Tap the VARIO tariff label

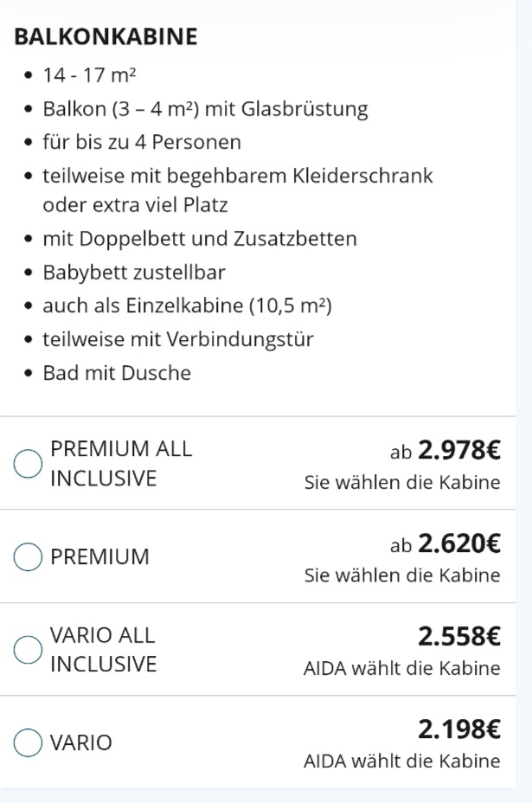tap(81, 743)
